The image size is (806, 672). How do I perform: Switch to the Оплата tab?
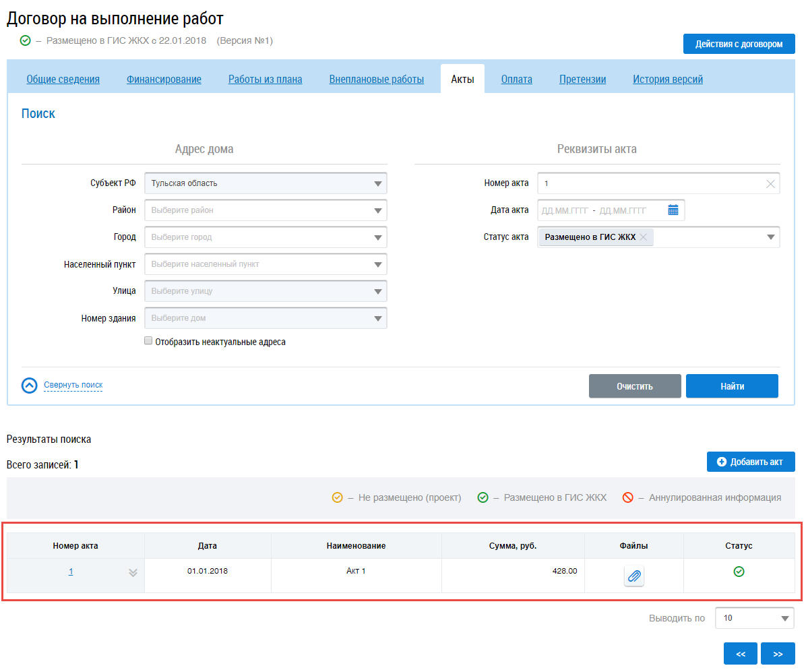pyautogui.click(x=516, y=80)
